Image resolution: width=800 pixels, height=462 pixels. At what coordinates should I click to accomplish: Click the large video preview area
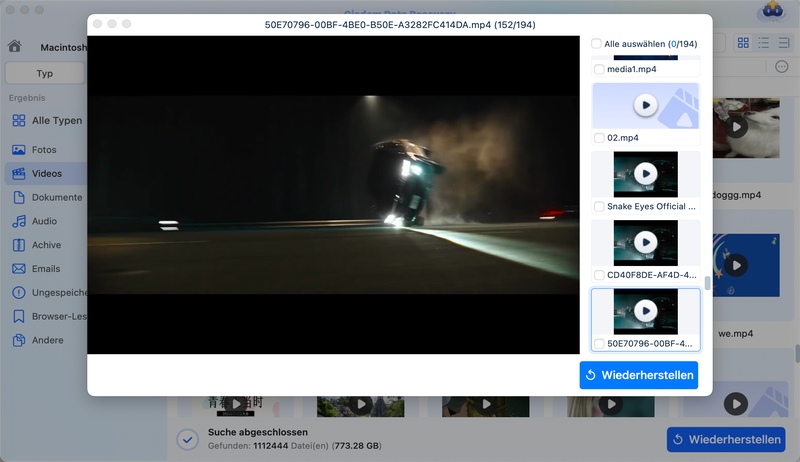[333, 195]
